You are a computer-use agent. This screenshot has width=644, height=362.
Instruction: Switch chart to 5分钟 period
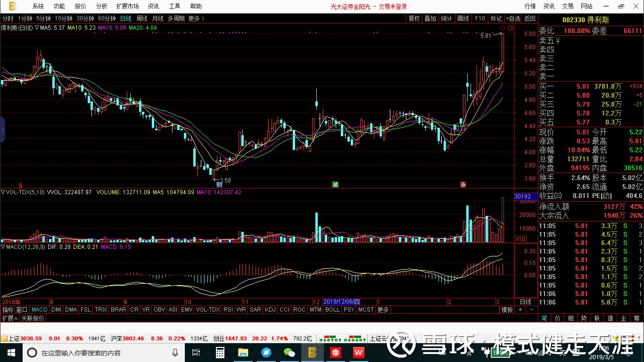(43, 18)
